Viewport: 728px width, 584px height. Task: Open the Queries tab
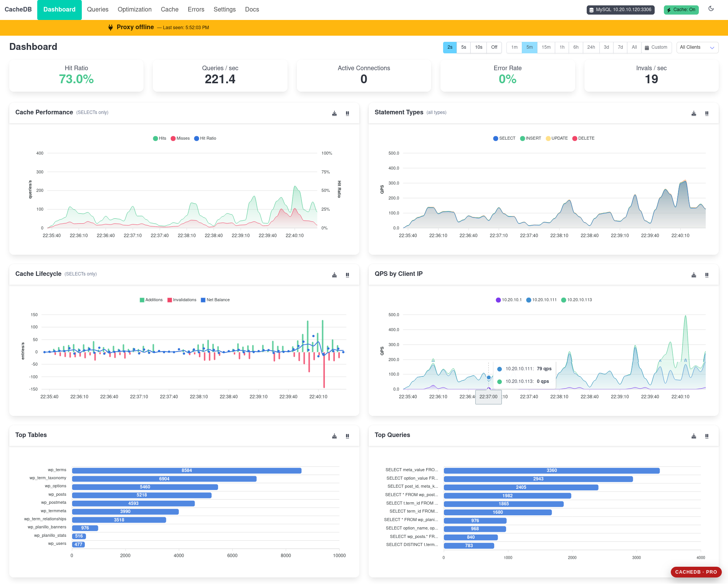click(x=98, y=10)
